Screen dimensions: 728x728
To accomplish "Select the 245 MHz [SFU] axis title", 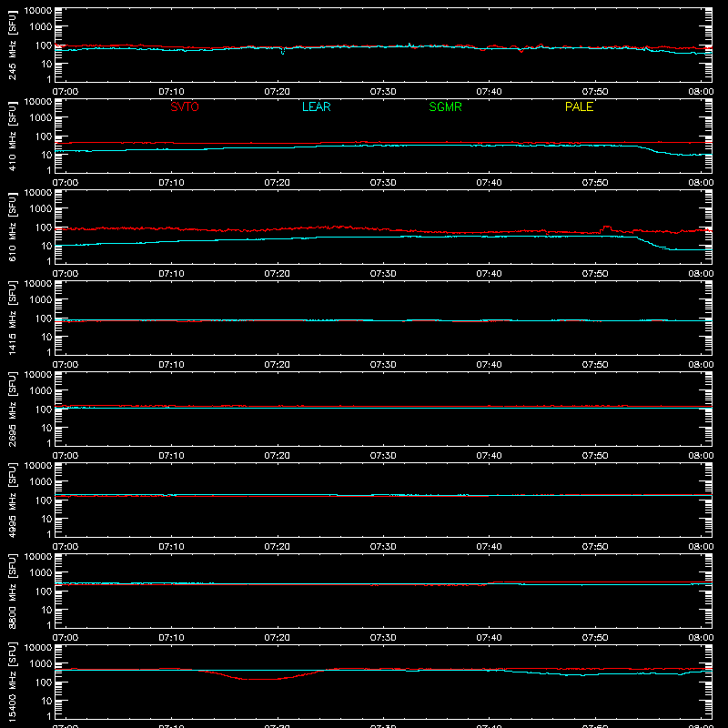I will [x=13, y=45].
